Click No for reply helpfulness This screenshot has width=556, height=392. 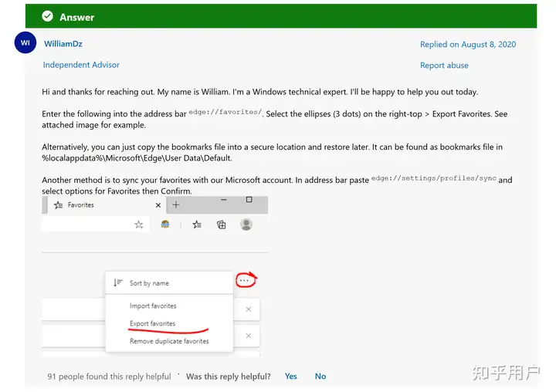pyautogui.click(x=320, y=377)
